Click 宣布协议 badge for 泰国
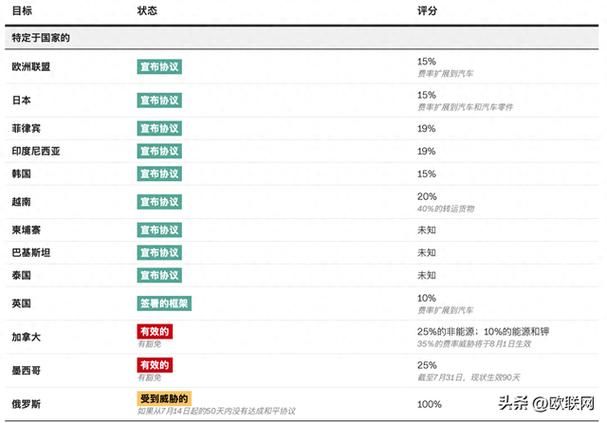The image size is (607, 423). (x=159, y=275)
